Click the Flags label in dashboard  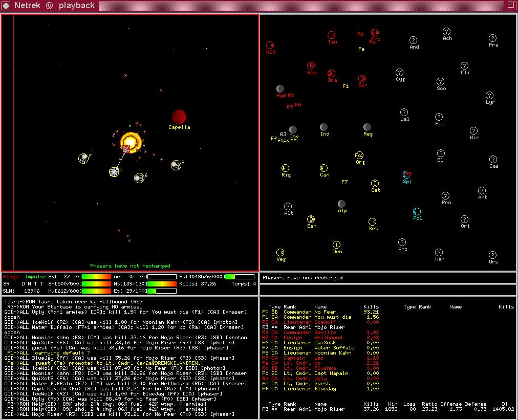(11, 276)
